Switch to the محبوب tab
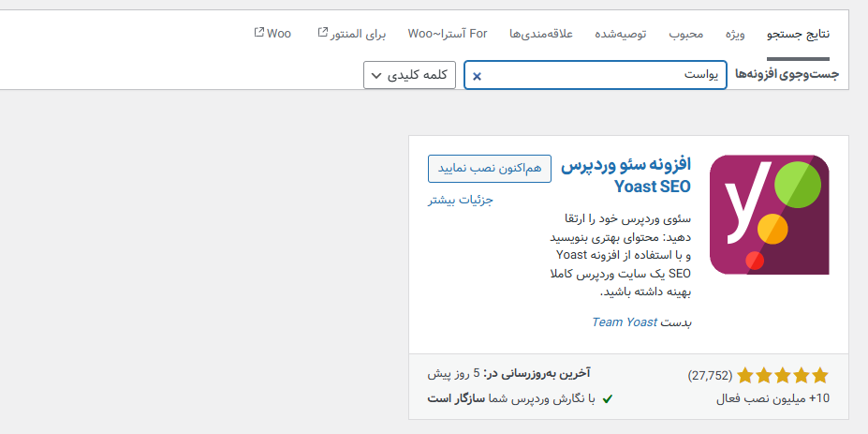868x434 pixels. tap(685, 34)
